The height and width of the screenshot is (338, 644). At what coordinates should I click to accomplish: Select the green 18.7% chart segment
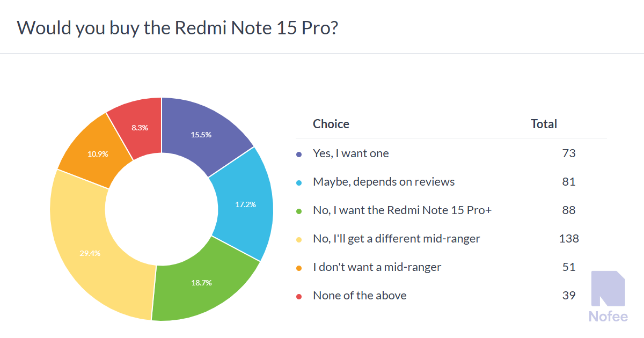[202, 282]
